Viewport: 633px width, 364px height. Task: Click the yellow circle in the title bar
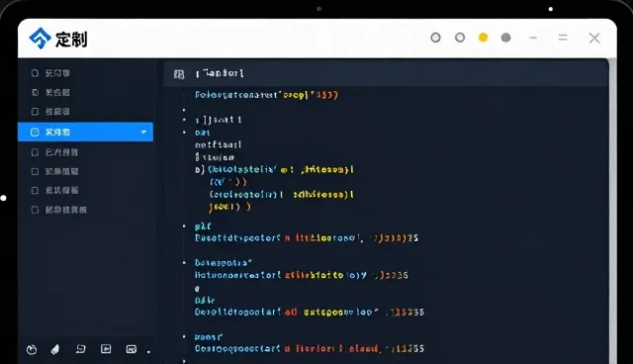pos(484,38)
